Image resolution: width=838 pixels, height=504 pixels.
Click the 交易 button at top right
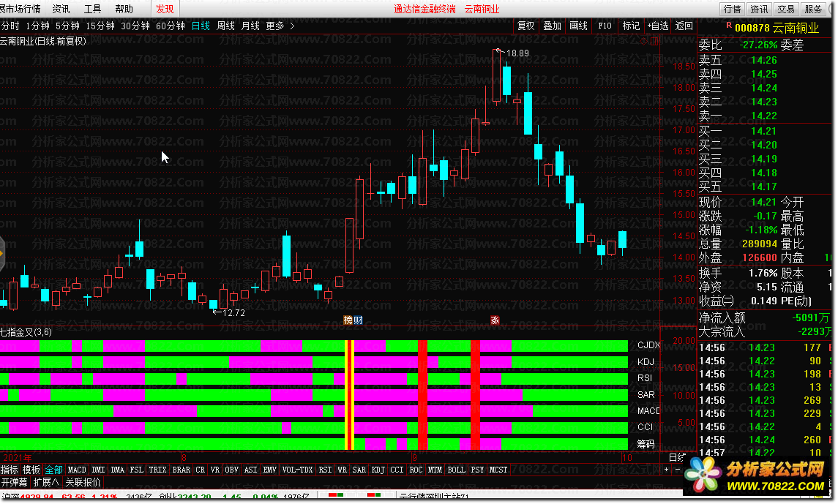[786, 9]
